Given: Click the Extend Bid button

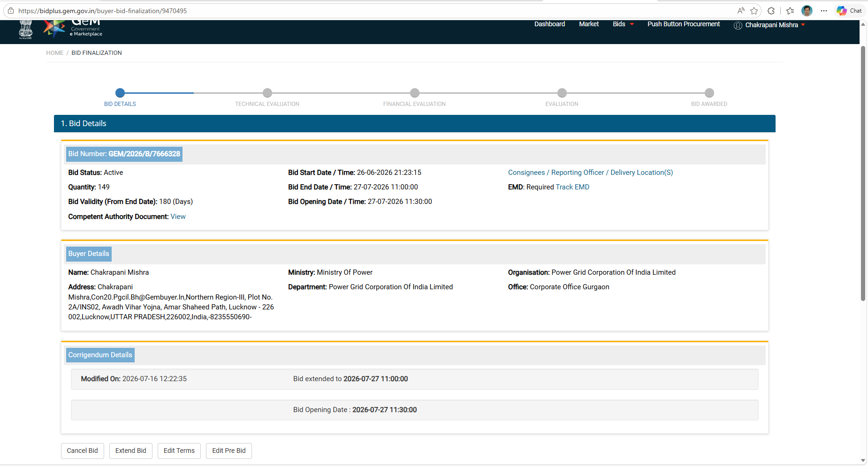Looking at the screenshot, I should tap(131, 451).
